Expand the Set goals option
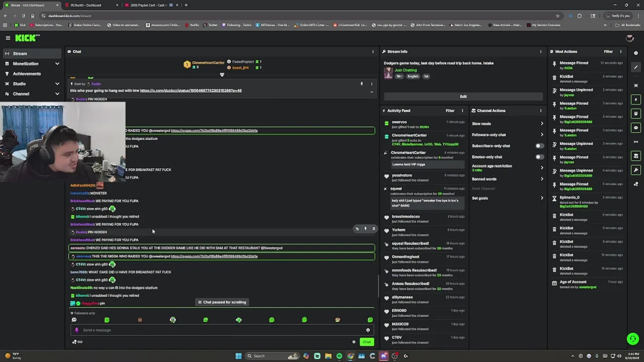The image size is (644, 362). (x=508, y=198)
